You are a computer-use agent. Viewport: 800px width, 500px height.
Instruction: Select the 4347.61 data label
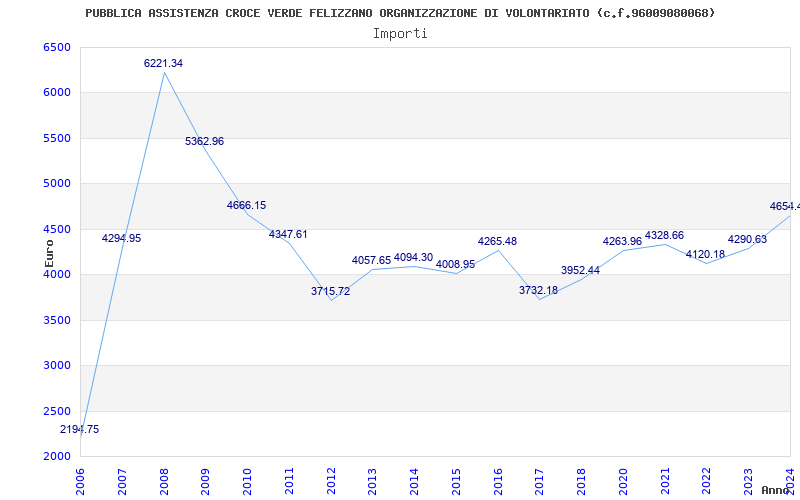click(288, 234)
